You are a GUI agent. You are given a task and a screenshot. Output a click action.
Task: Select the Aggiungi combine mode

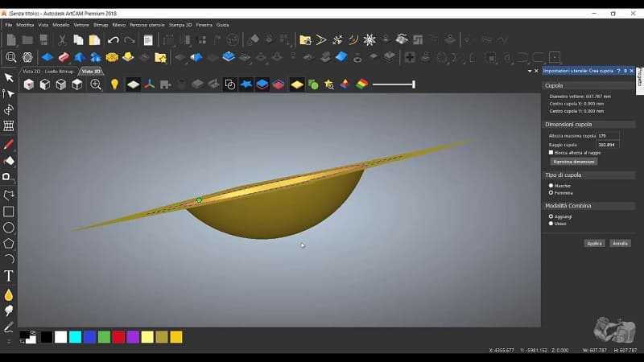(x=551, y=216)
